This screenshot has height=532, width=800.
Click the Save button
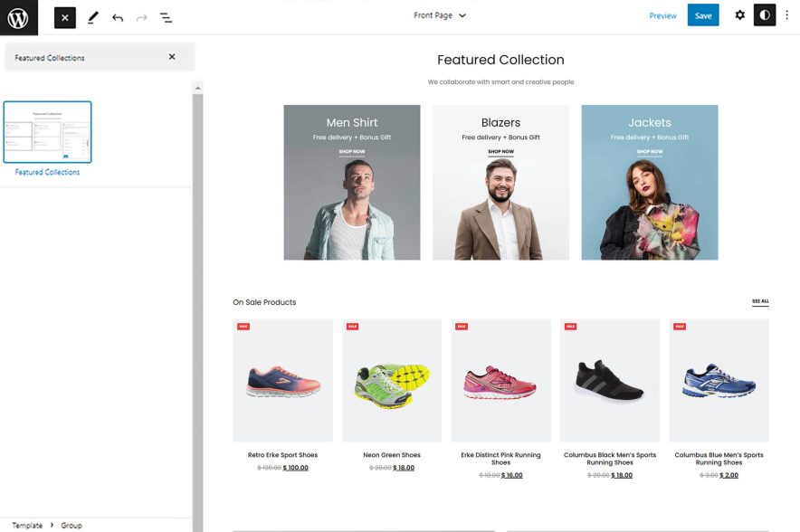coord(703,15)
